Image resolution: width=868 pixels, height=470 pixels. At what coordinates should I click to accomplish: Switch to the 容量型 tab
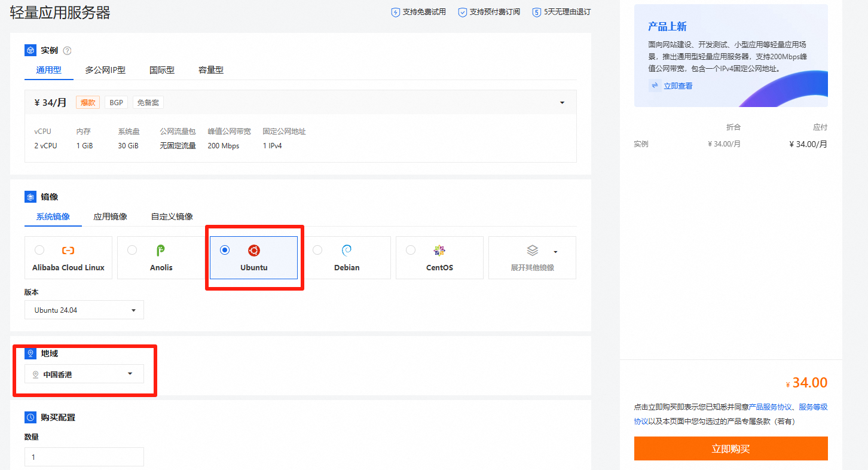211,70
